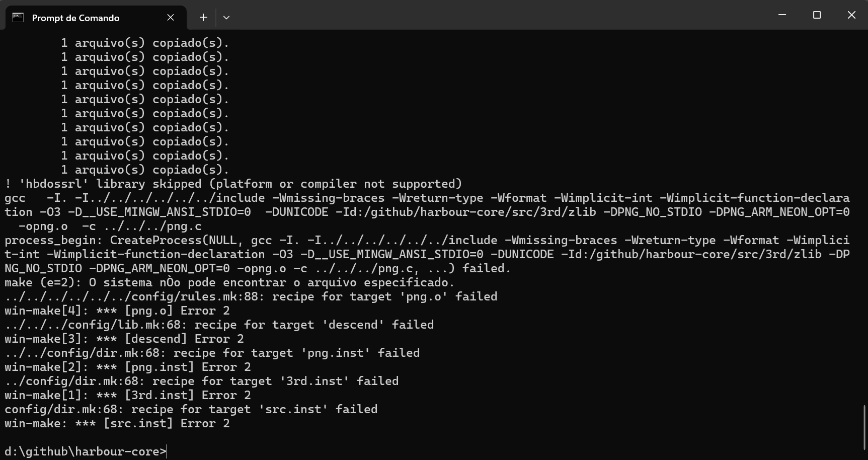Click the 'make (e=2)' system error line
The width and height of the screenshot is (868, 460).
[229, 282]
